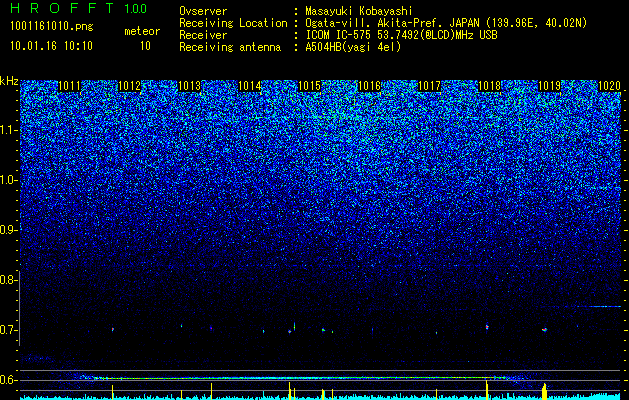
Task: Click the 0.6 kHz axis label
Action: [9, 380]
